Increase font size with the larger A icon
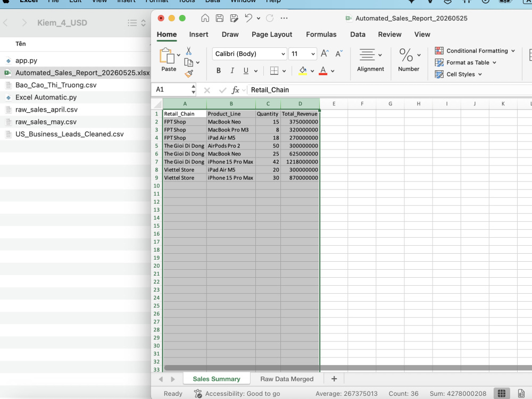The image size is (532, 399). 325,53
